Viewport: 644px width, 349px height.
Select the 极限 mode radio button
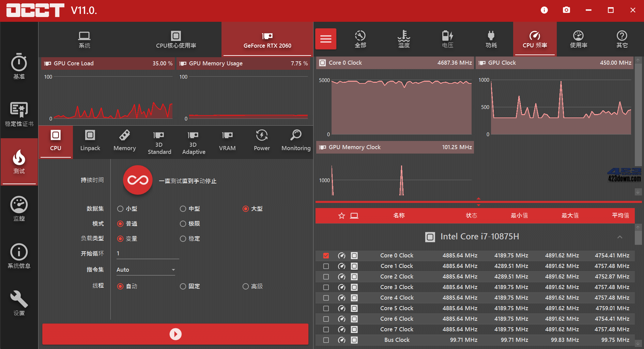coord(183,224)
